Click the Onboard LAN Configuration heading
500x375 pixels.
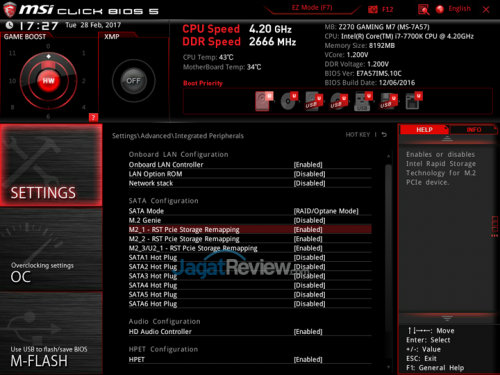178,154
